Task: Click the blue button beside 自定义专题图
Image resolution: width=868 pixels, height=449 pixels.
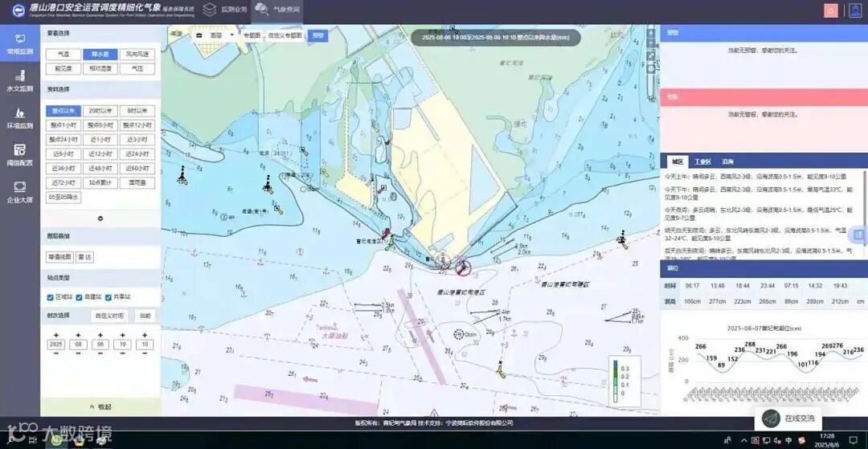Action: (317, 35)
